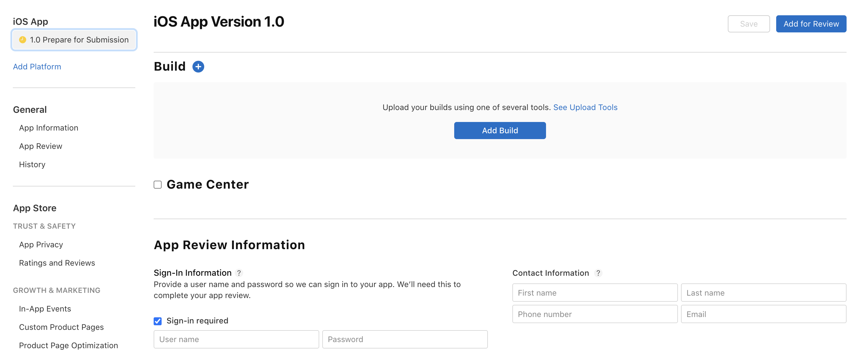Image resolution: width=868 pixels, height=354 pixels.
Task: Enable the Game Center checkbox
Action: point(158,185)
